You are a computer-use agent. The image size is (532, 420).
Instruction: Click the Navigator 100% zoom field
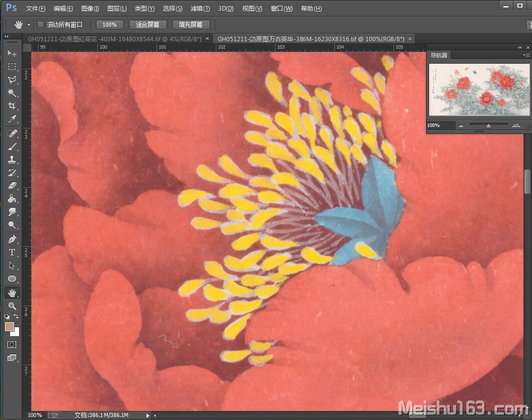441,125
